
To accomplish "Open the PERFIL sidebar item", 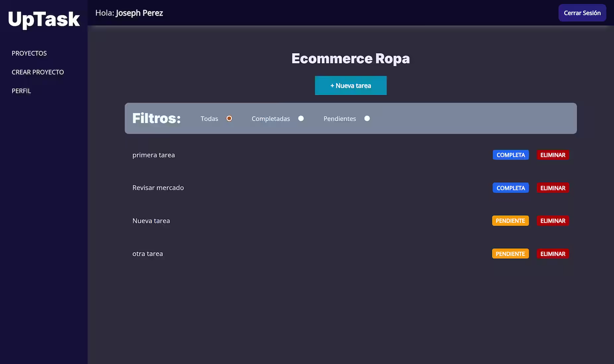I will point(21,91).
